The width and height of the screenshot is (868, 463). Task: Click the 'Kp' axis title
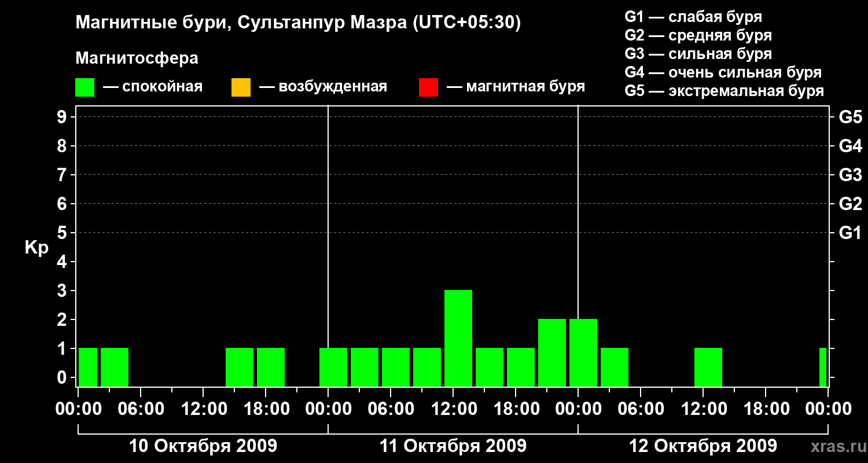[x=36, y=248]
